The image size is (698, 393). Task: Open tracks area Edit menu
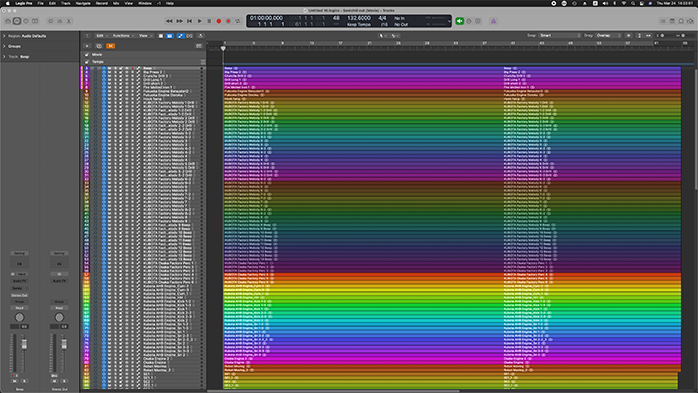101,36
